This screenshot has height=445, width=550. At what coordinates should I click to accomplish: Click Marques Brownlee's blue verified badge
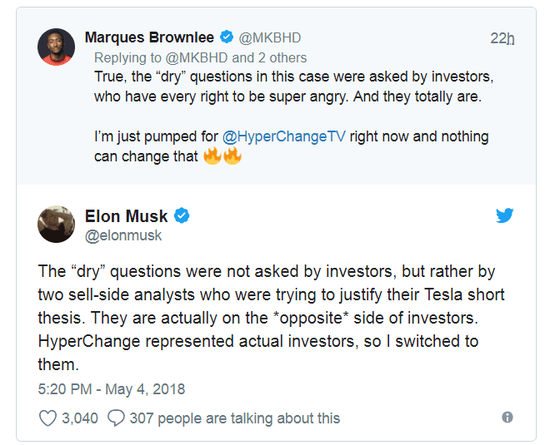[227, 36]
